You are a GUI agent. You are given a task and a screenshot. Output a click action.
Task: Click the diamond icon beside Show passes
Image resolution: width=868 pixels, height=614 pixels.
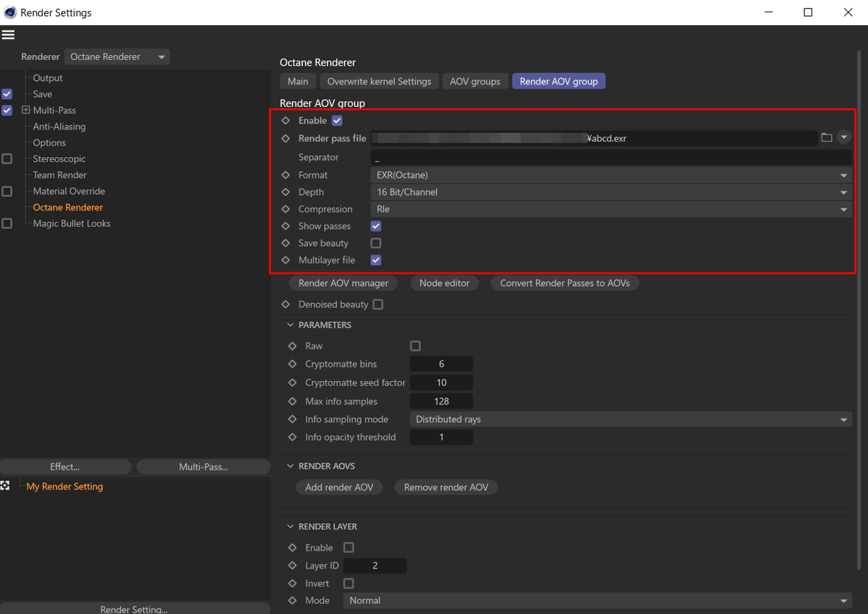pos(285,226)
